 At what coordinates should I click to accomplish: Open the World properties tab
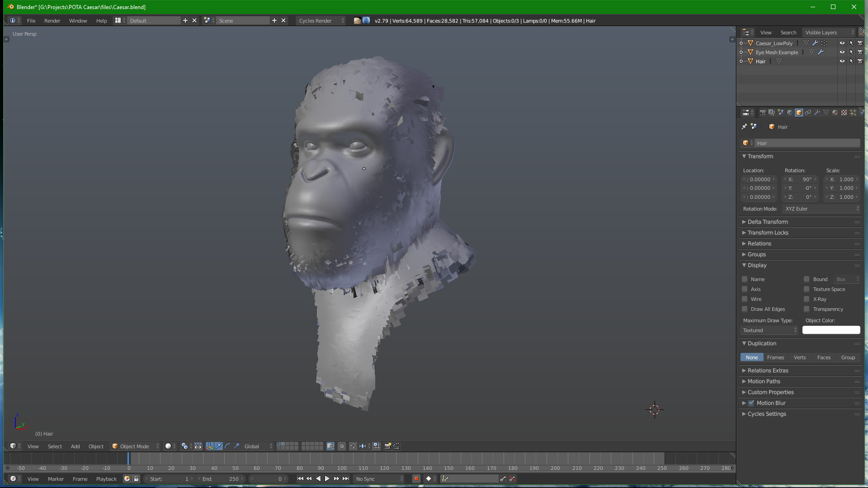[x=790, y=113]
